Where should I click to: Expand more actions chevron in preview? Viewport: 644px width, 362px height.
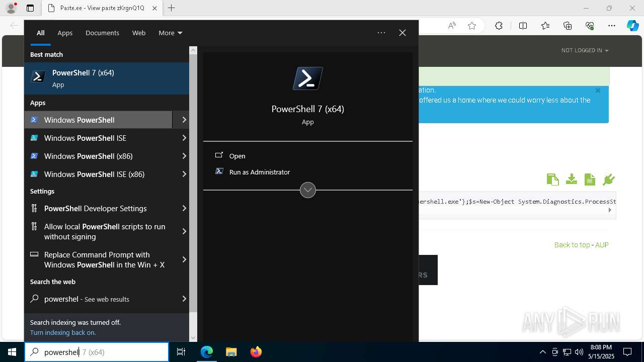(x=308, y=190)
